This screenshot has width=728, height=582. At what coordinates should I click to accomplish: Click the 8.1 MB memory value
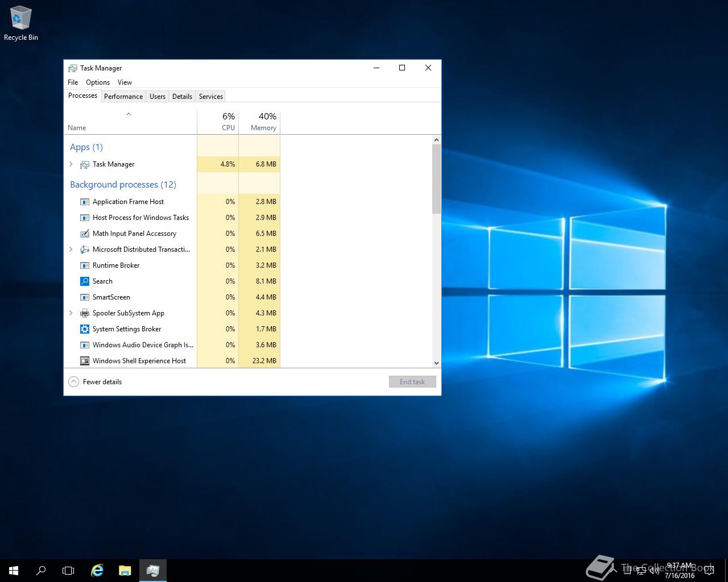pos(266,281)
